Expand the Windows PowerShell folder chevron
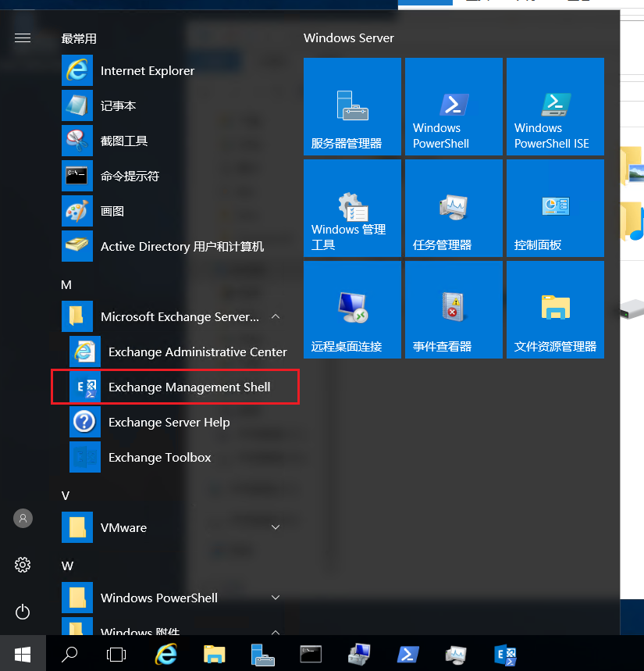The image size is (644, 671). tap(276, 598)
